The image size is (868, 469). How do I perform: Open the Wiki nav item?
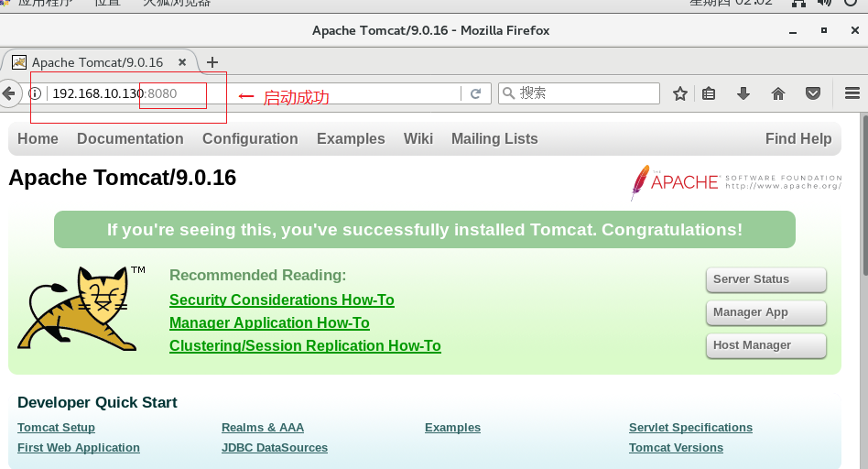point(418,139)
